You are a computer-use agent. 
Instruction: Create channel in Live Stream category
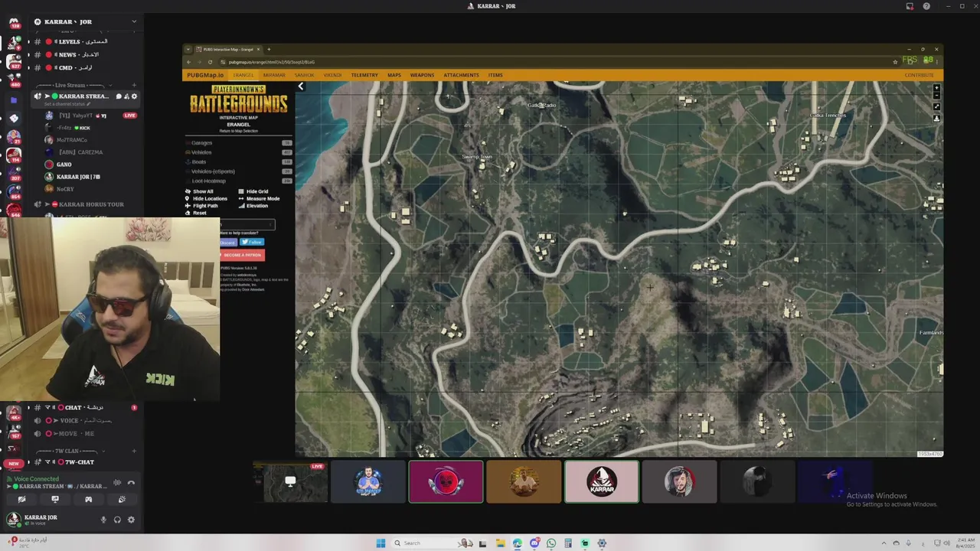point(135,85)
